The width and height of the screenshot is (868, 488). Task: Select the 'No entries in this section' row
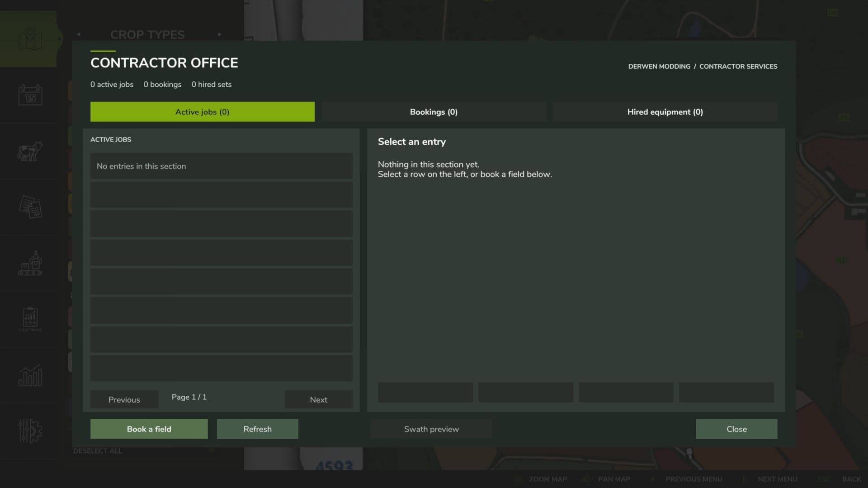222,166
